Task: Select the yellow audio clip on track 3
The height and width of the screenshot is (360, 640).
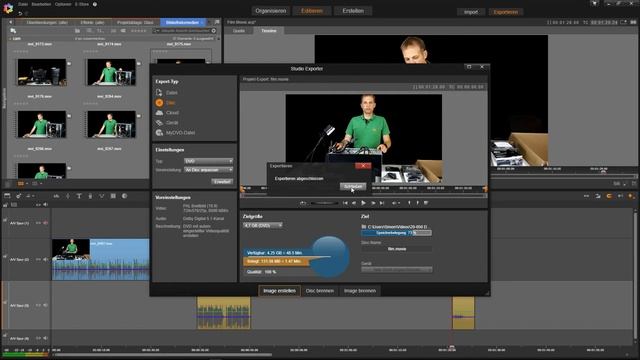Action: point(224,313)
